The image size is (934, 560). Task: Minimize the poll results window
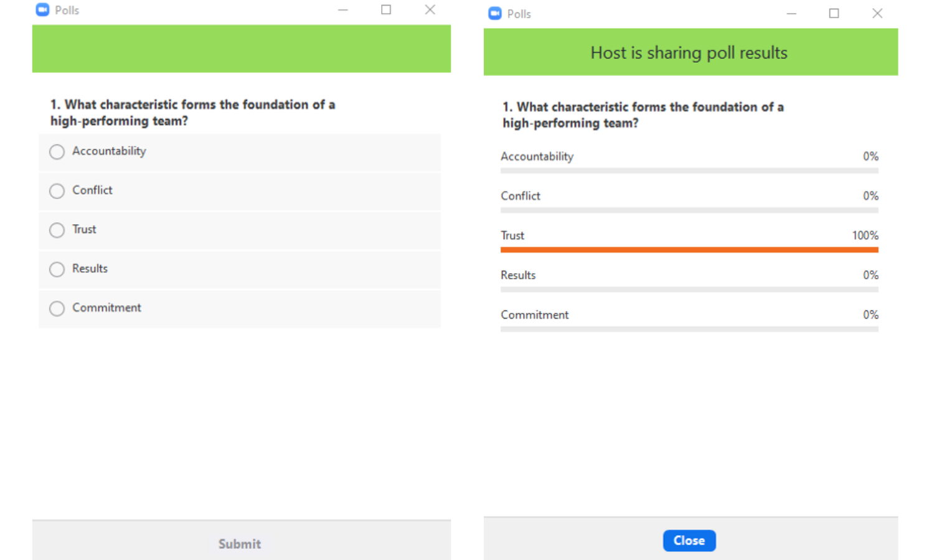pos(791,14)
